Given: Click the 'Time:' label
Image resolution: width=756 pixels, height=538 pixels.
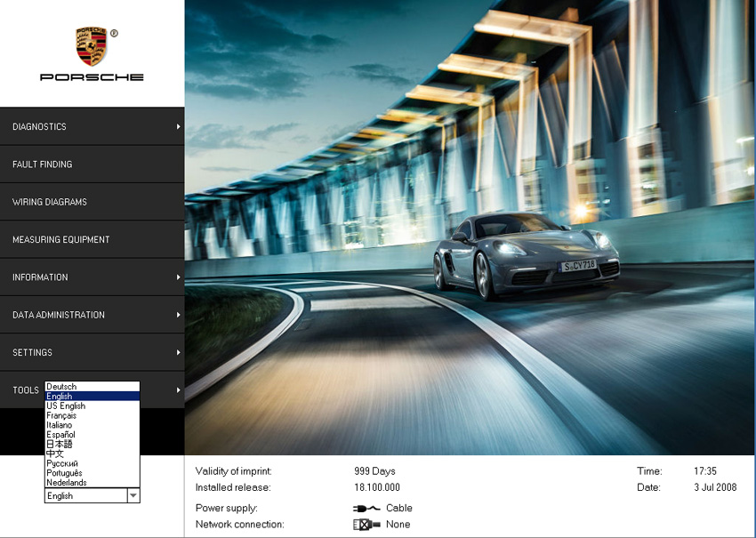Looking at the screenshot, I should (x=649, y=471).
